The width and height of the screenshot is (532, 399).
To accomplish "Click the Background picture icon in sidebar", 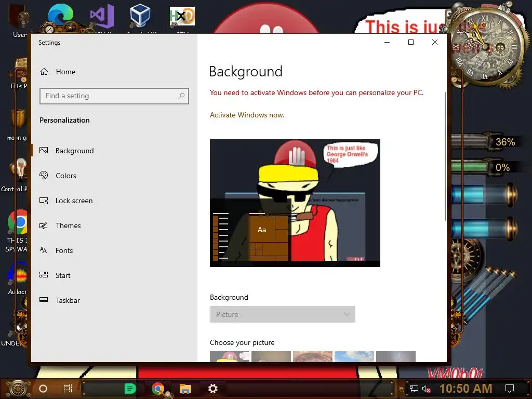I will [44, 150].
